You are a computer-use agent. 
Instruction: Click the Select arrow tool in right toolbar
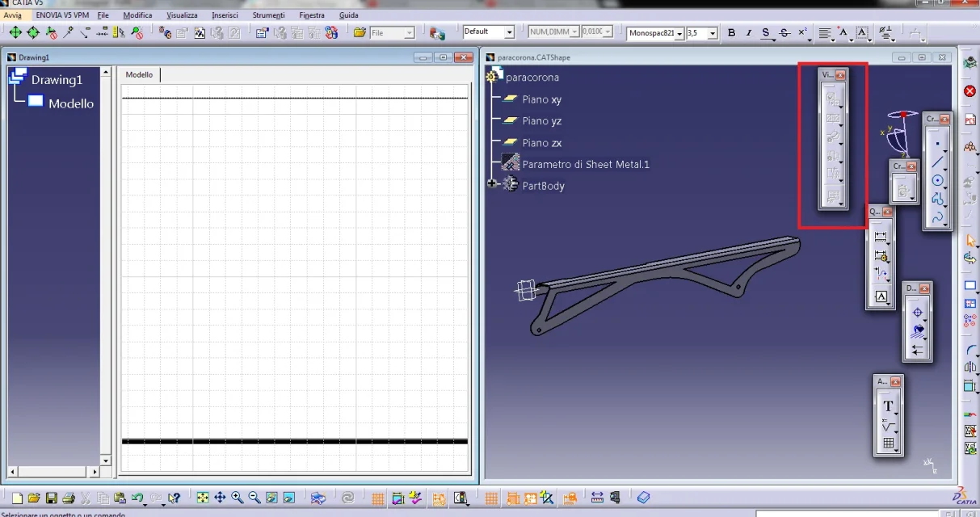tap(970, 240)
